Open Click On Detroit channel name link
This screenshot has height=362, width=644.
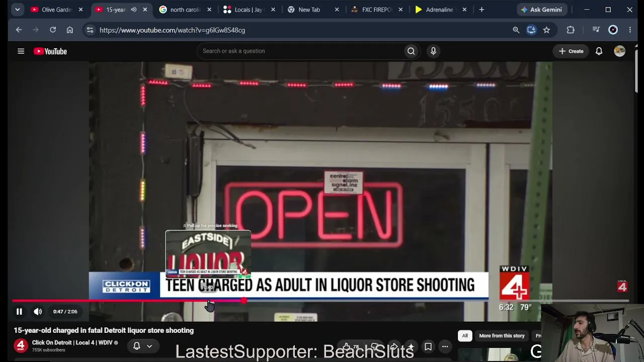72,343
